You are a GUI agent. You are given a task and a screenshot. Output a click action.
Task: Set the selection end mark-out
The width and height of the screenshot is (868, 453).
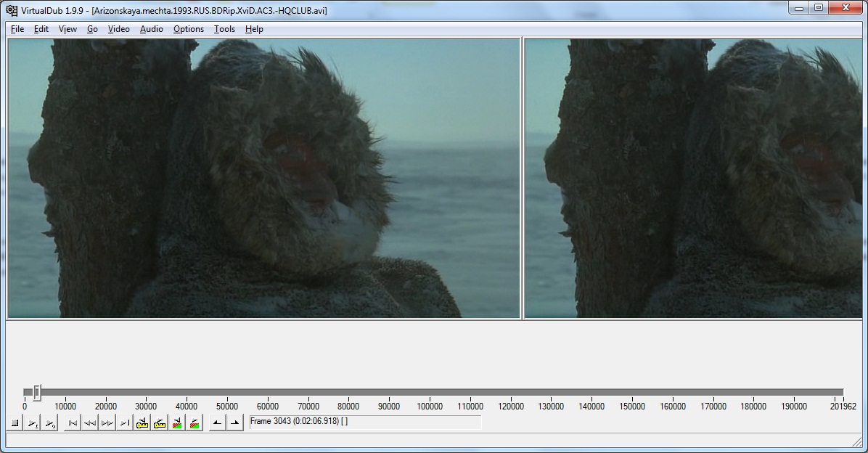click(234, 423)
